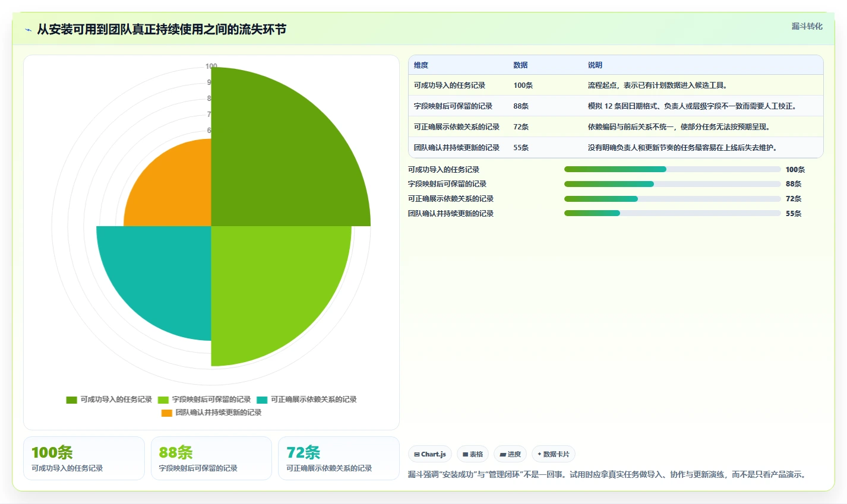Image resolution: width=847 pixels, height=504 pixels.
Task: Toggle orange legend swatch for 团队确认并持续更新的记录
Action: coord(167,413)
